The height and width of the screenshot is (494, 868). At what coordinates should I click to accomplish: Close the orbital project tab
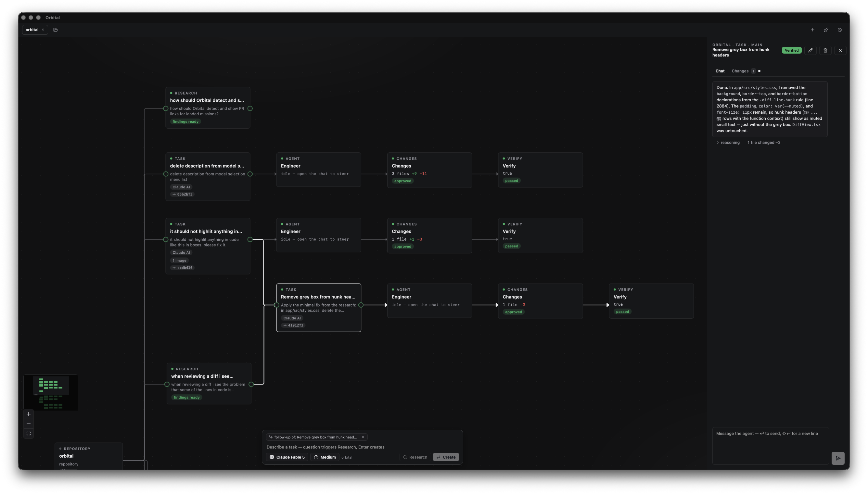click(43, 30)
